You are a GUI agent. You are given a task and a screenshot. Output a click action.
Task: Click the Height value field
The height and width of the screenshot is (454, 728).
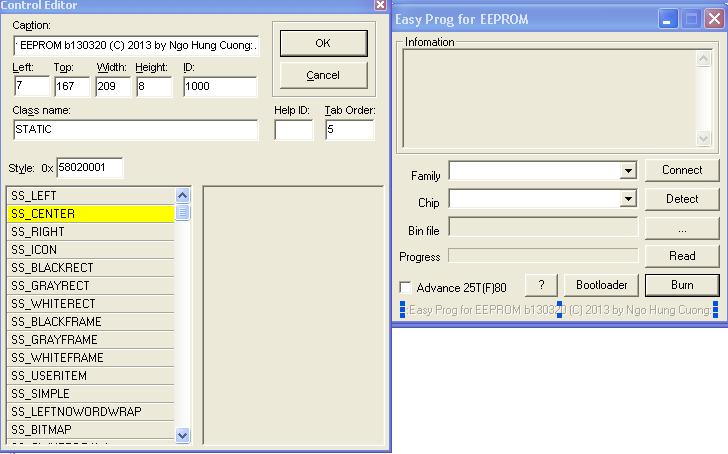click(154, 86)
